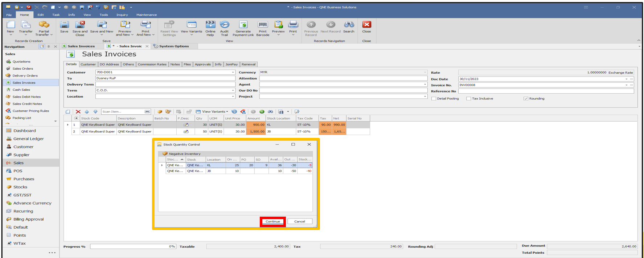Click the select-all circle in the grid header
This screenshot has width=644, height=258.
point(76,118)
